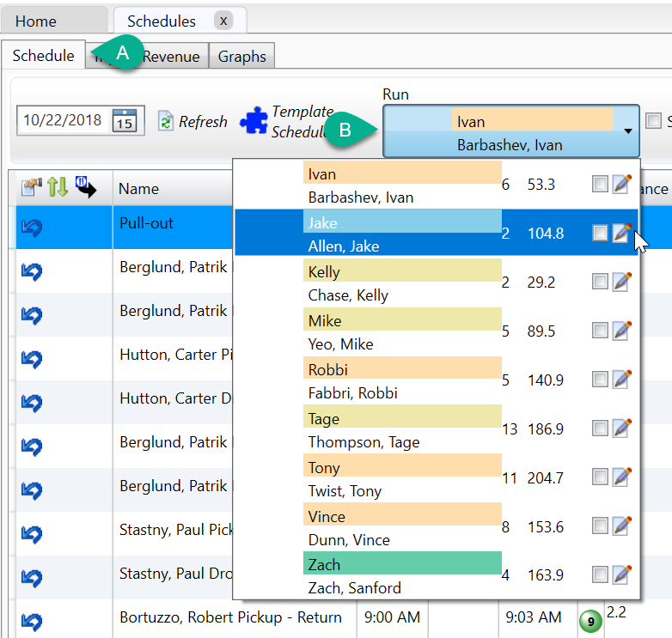Close the Schedules tab with X
The width and height of the screenshot is (672, 638).
[223, 21]
